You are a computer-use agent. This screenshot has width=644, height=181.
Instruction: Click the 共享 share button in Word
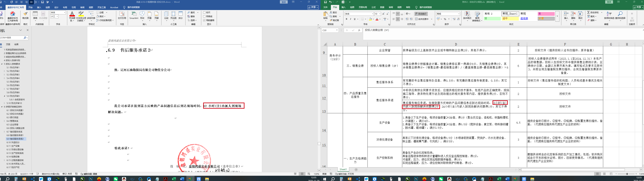313,7
